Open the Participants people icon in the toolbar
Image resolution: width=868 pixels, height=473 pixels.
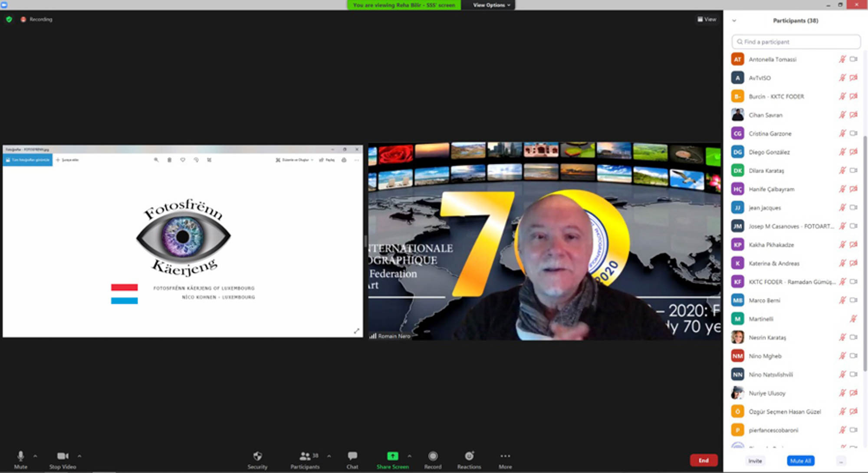click(305, 456)
